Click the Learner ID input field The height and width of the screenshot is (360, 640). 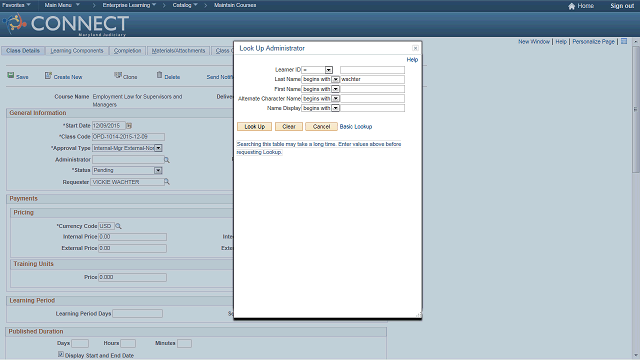(372, 70)
